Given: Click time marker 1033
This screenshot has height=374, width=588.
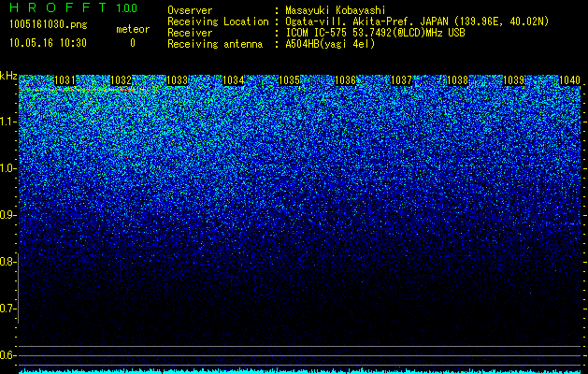Looking at the screenshot, I should point(177,80).
